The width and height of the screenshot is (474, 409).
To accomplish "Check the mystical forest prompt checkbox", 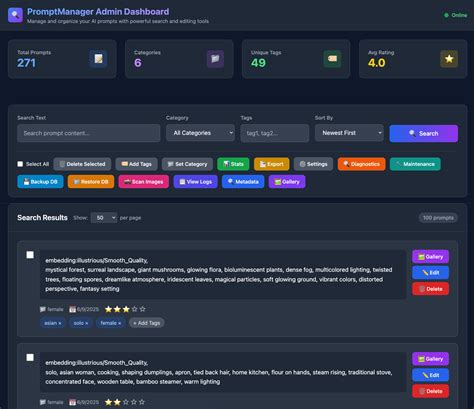I will pyautogui.click(x=30, y=255).
